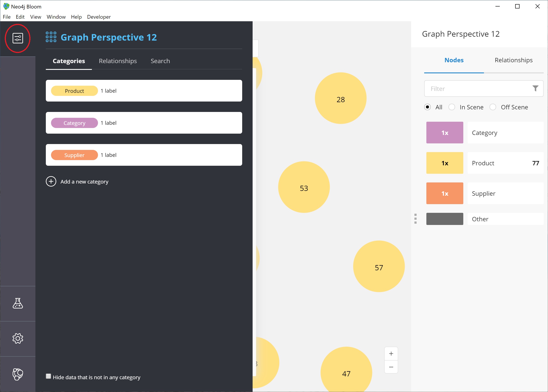Switch to the Search tab

click(x=160, y=61)
